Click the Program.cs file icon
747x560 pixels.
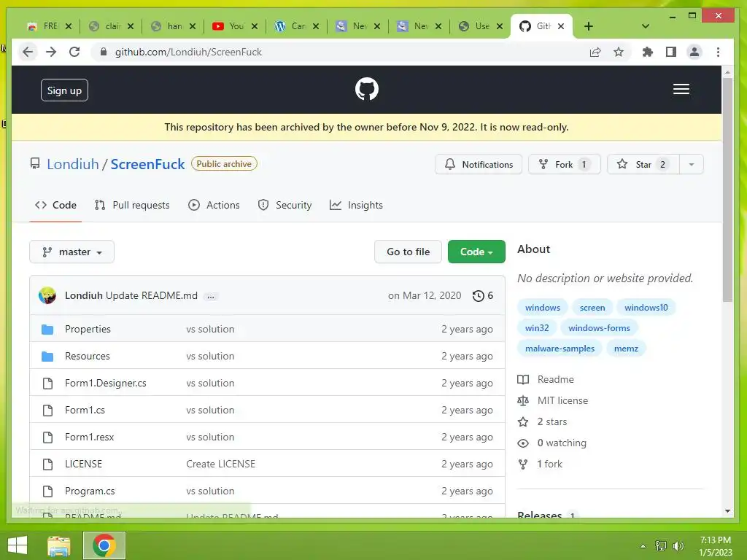[47, 491]
